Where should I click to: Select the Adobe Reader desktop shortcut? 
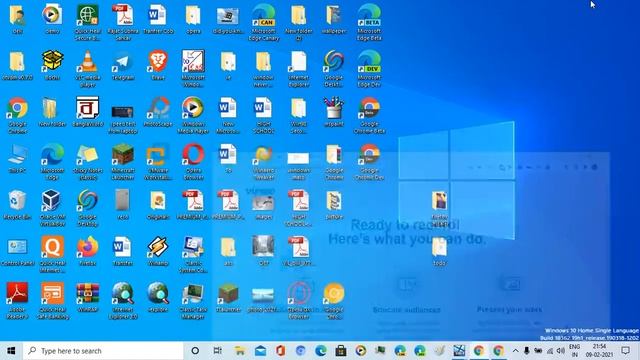(17, 300)
